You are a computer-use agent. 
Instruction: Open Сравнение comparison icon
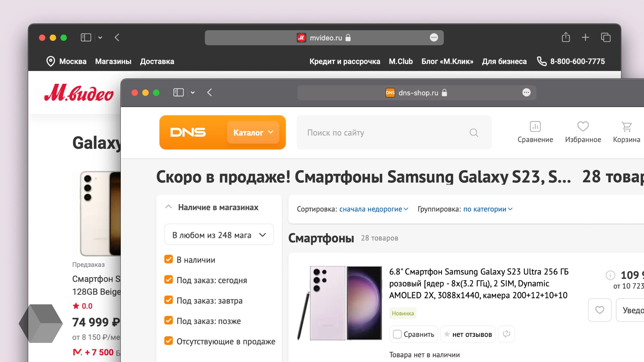(x=535, y=132)
